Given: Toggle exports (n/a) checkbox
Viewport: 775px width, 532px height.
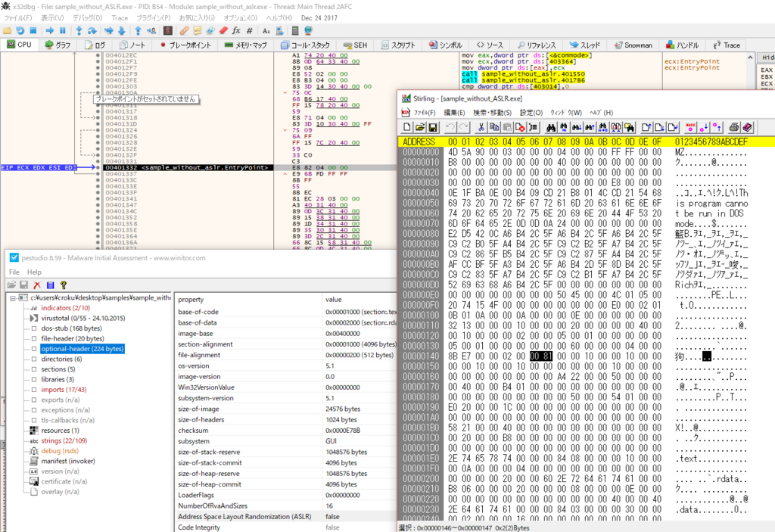Looking at the screenshot, I should [34, 400].
